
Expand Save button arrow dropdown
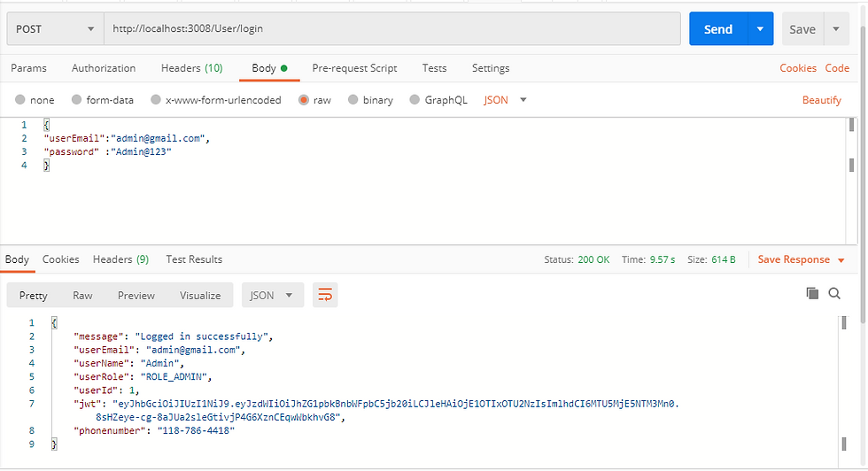tap(836, 29)
